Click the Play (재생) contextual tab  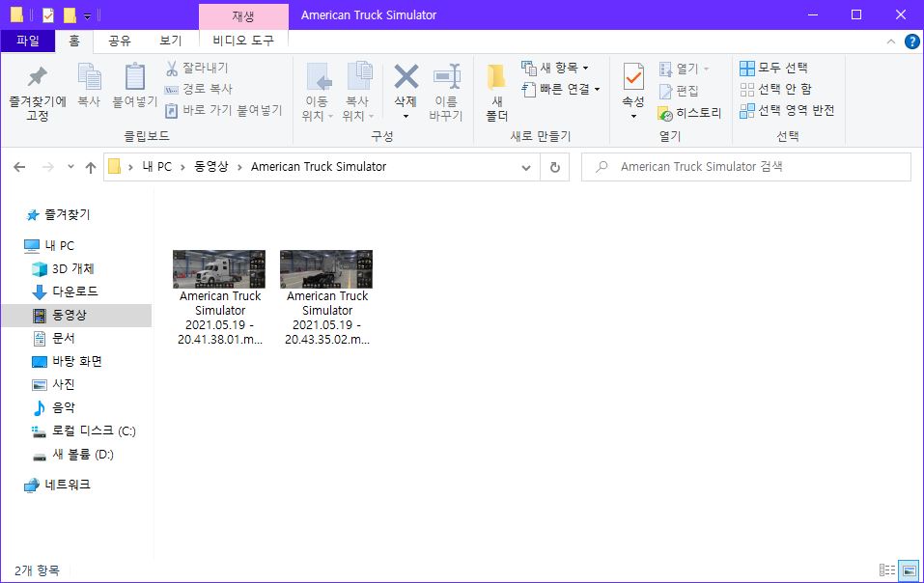click(243, 15)
